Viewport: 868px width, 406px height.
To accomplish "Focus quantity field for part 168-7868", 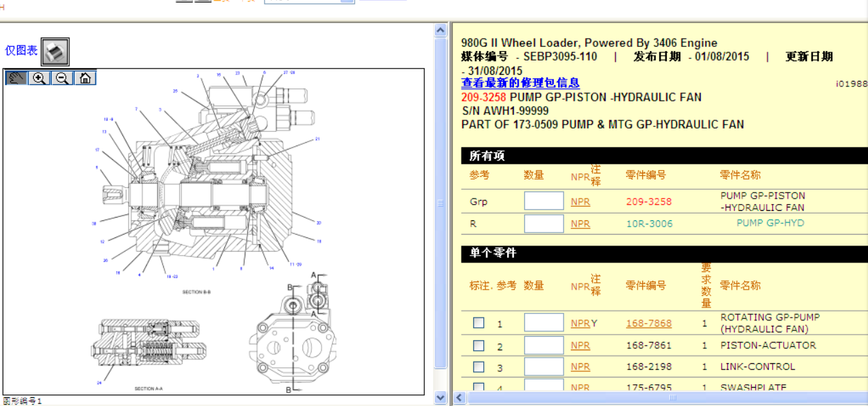I will (x=544, y=323).
